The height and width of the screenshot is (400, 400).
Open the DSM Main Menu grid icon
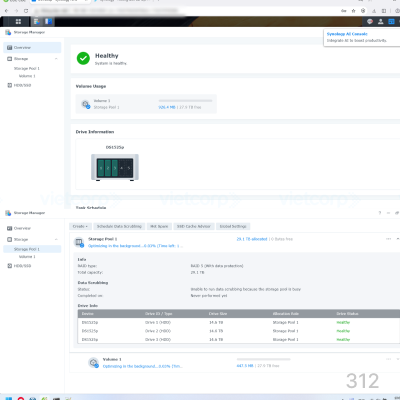pyautogui.click(x=18, y=22)
